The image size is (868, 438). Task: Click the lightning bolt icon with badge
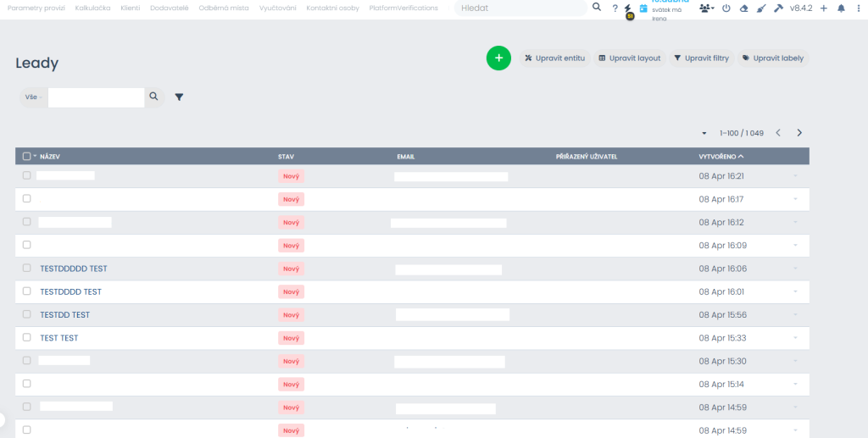point(628,8)
